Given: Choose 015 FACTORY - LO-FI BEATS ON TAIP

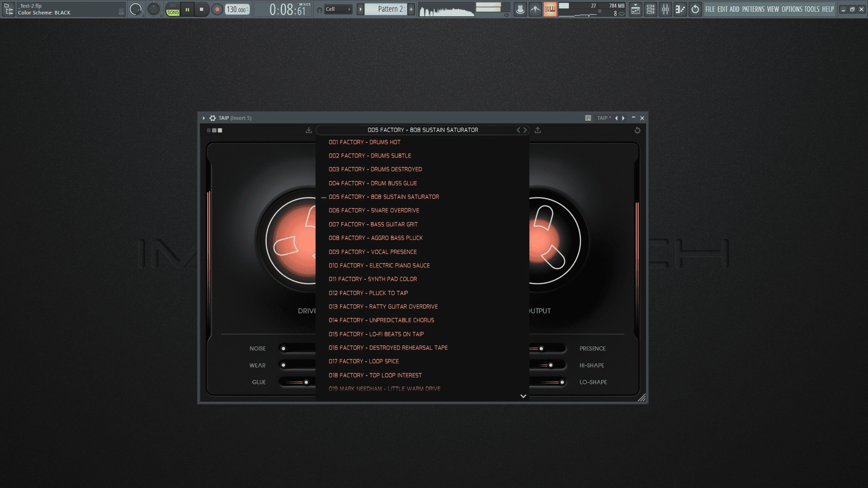Looking at the screenshot, I should 422,334.
